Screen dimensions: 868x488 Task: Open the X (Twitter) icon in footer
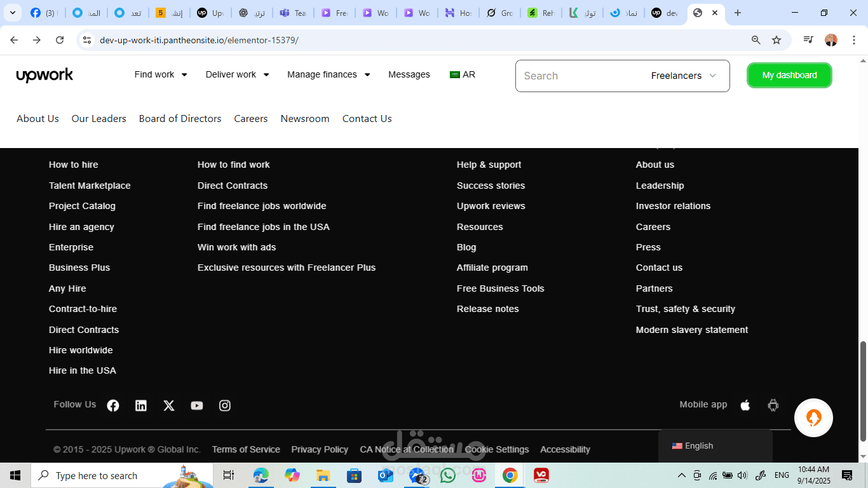(x=169, y=405)
